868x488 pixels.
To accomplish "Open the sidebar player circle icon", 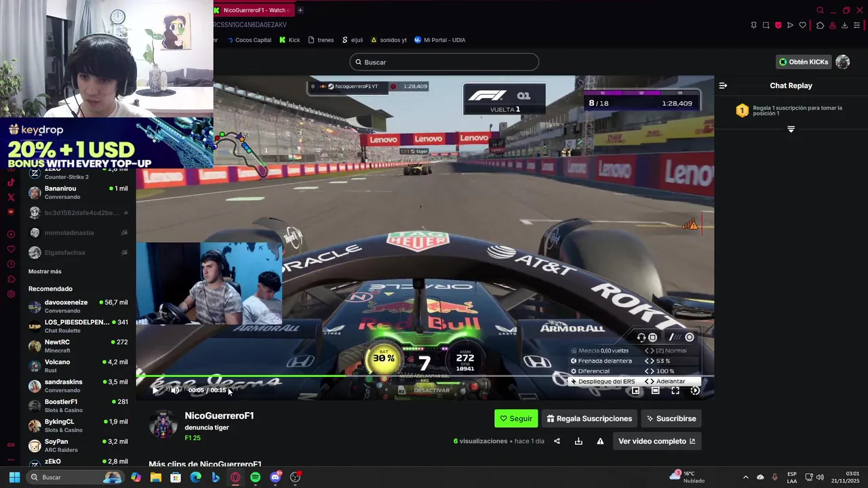I will tap(11, 235).
